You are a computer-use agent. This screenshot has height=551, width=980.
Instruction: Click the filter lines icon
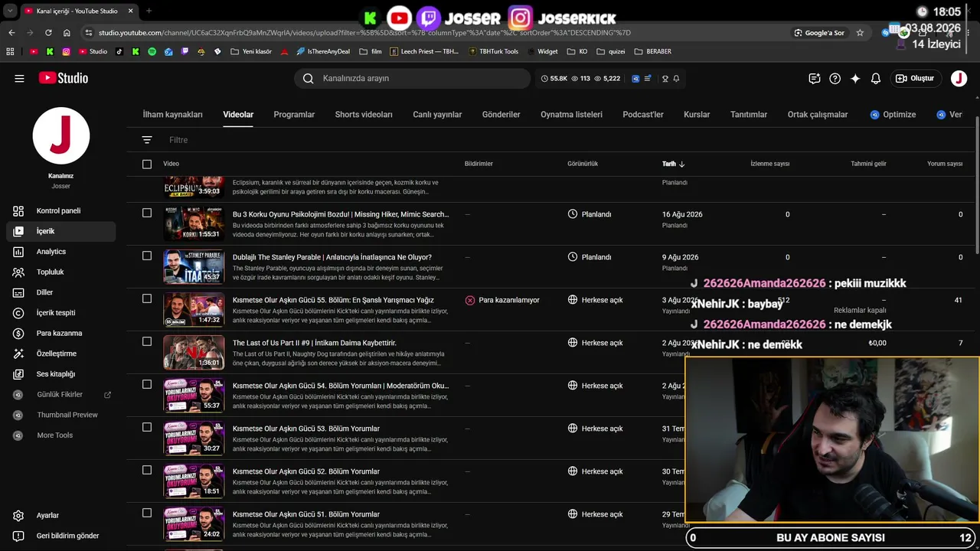tap(147, 140)
